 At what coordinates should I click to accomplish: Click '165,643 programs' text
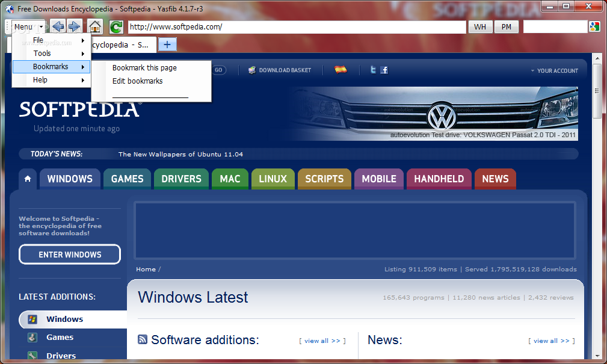[x=413, y=297]
